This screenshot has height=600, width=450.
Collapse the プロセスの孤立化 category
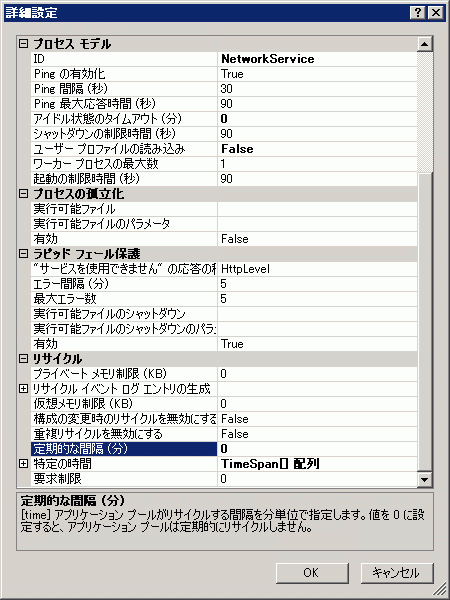[x=24, y=194]
